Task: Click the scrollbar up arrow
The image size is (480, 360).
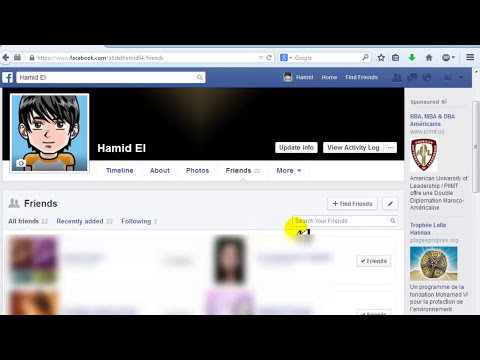Action: (476, 72)
